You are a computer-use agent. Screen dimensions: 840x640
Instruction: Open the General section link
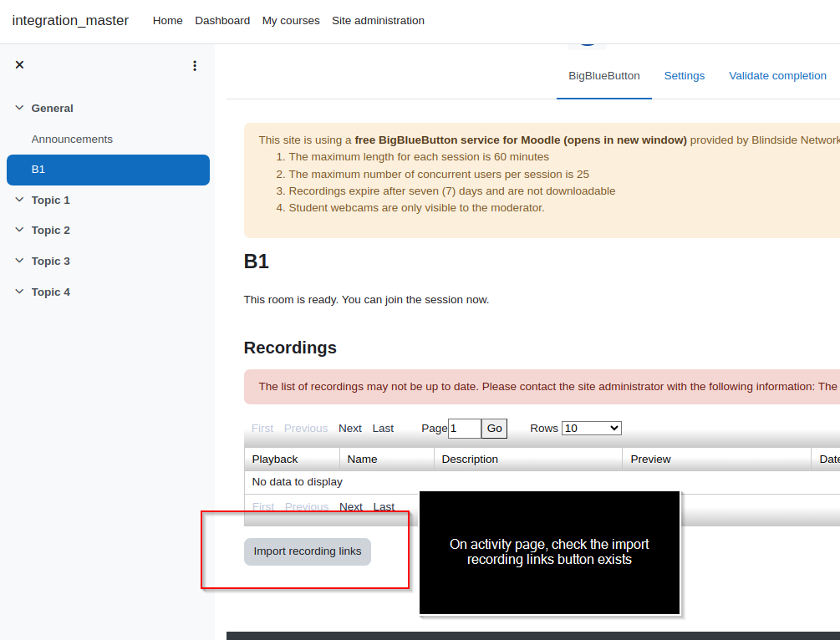(52, 108)
